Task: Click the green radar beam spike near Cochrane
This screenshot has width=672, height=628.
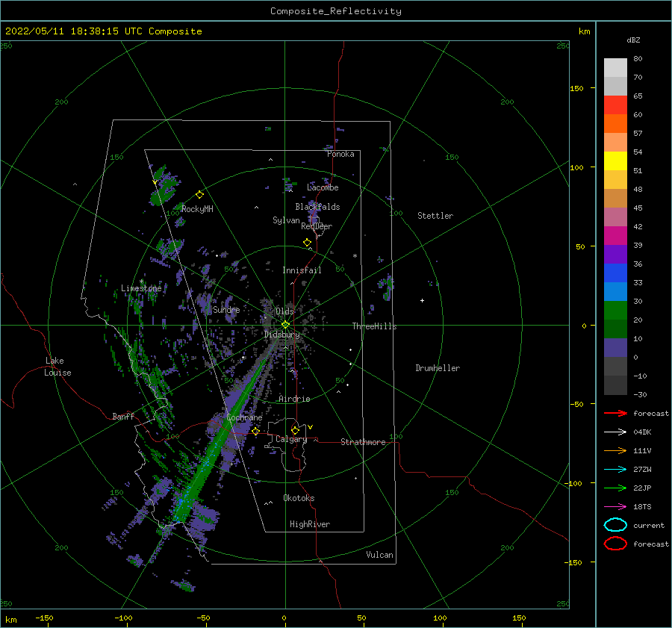Action: pos(223,433)
